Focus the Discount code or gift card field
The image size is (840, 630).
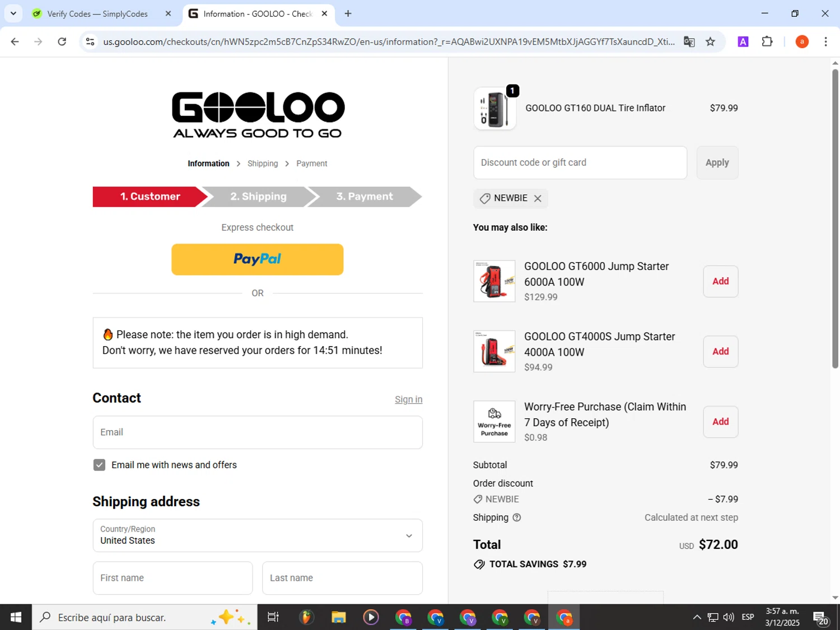(x=580, y=162)
